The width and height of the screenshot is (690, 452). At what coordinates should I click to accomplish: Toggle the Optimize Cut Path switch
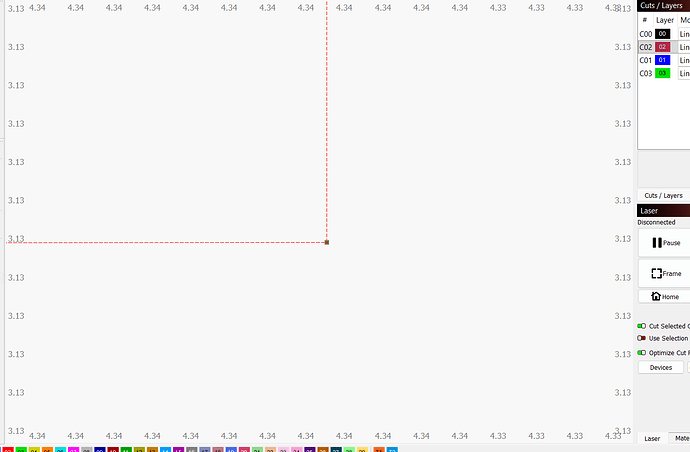[x=642, y=353]
